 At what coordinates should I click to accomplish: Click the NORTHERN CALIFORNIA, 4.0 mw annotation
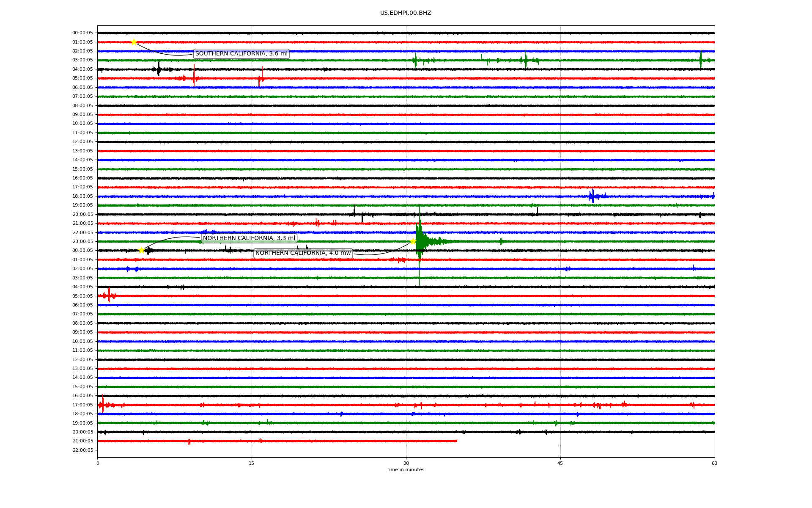(x=303, y=253)
